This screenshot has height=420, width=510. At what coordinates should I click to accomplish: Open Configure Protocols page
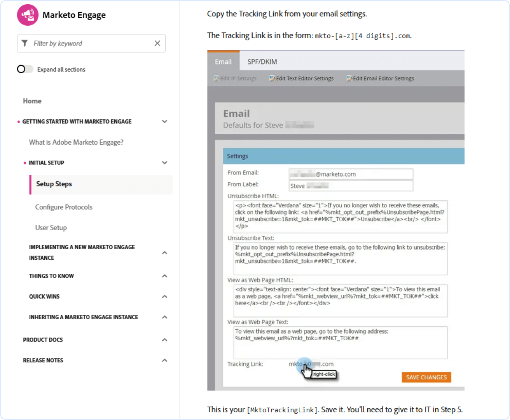[x=64, y=207]
